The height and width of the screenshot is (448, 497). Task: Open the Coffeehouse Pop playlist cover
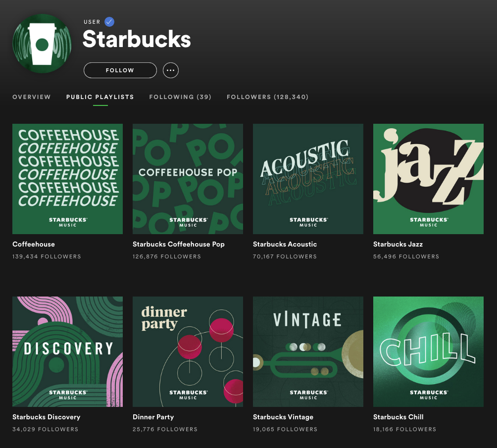coord(188,179)
